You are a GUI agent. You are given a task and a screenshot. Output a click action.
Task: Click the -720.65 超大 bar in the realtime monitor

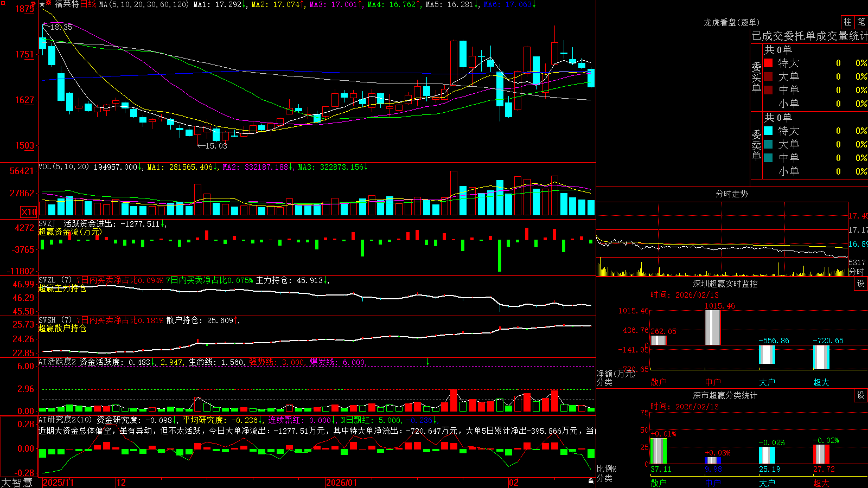point(821,357)
